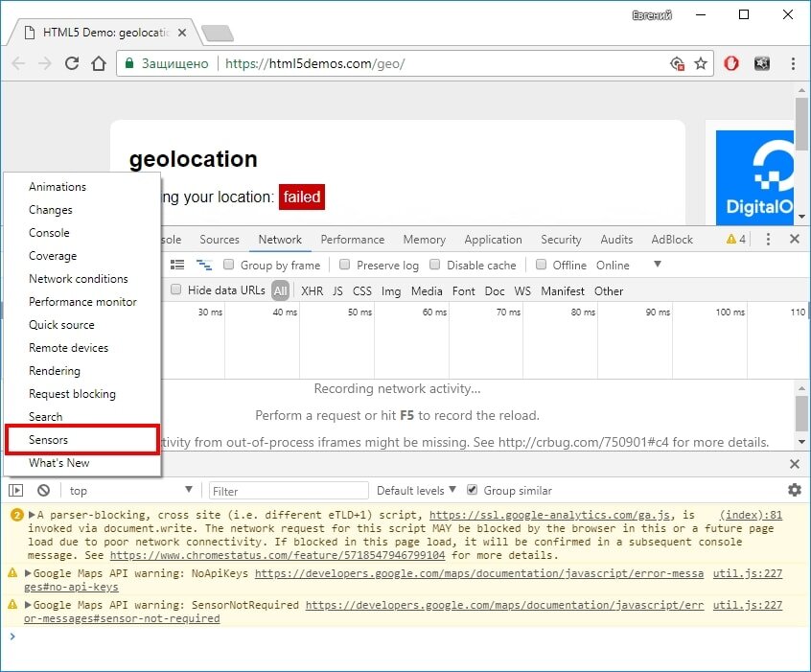Click the grey extension icon beside the Opera icon
Viewport: 811px width, 672px height.
762,63
